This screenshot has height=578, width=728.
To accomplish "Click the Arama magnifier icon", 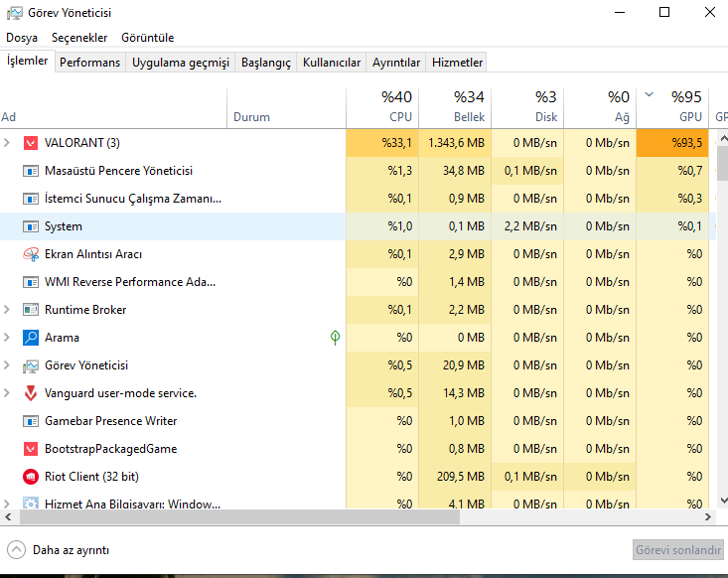I will click(31, 338).
